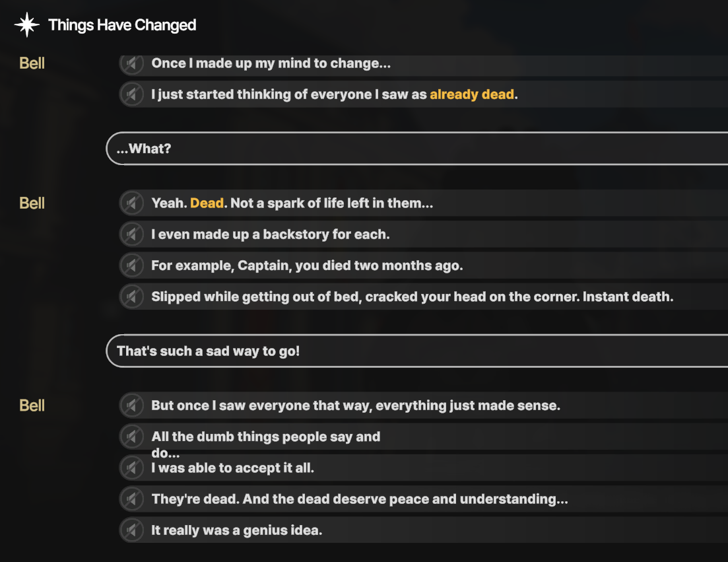Play audio for 'But once I saw everyone'

pos(132,405)
